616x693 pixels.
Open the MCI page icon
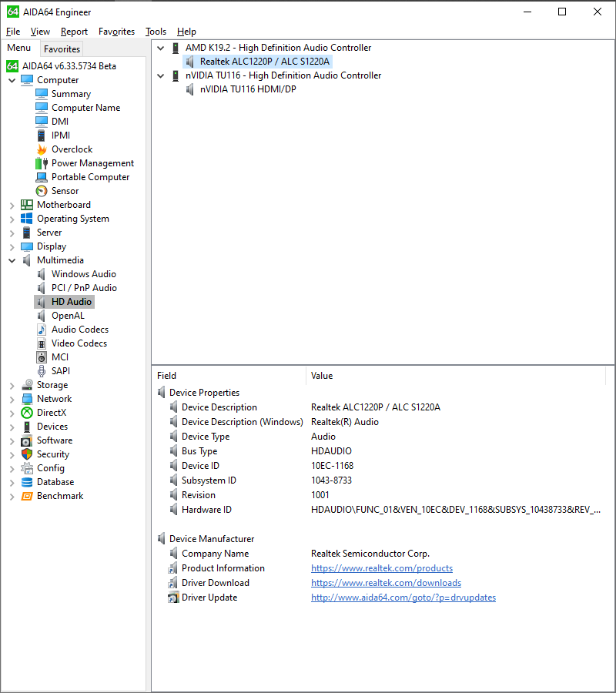point(43,357)
